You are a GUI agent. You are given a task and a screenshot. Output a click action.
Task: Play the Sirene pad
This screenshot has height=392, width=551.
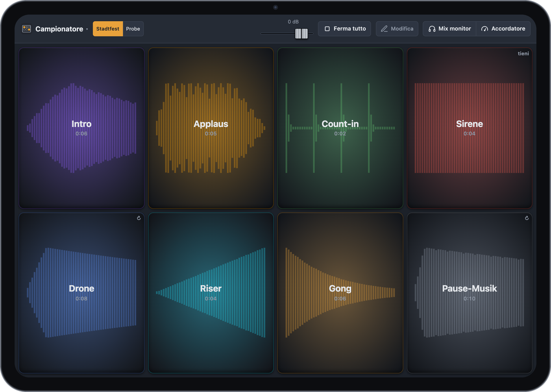point(470,128)
